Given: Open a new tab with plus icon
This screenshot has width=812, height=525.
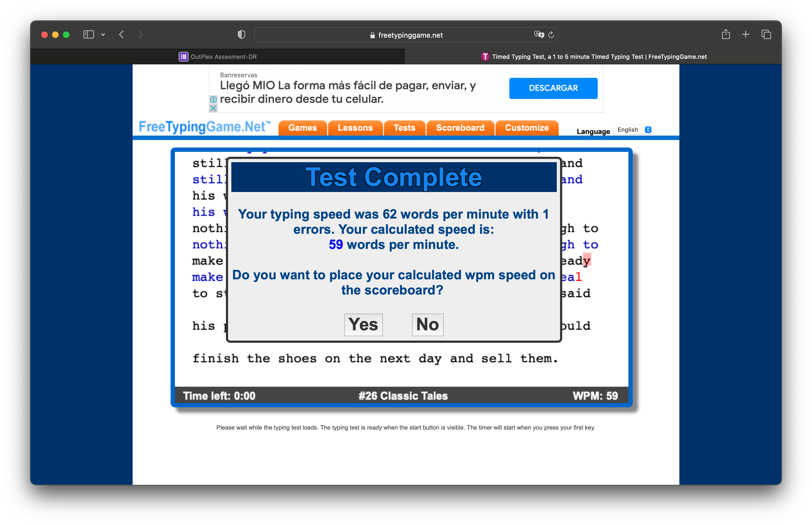Looking at the screenshot, I should [746, 35].
